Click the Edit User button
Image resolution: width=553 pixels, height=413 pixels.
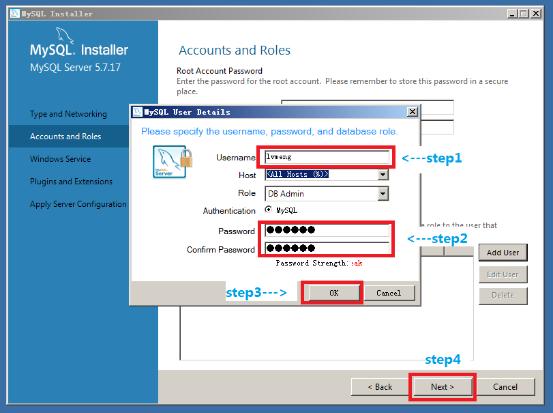point(503,274)
